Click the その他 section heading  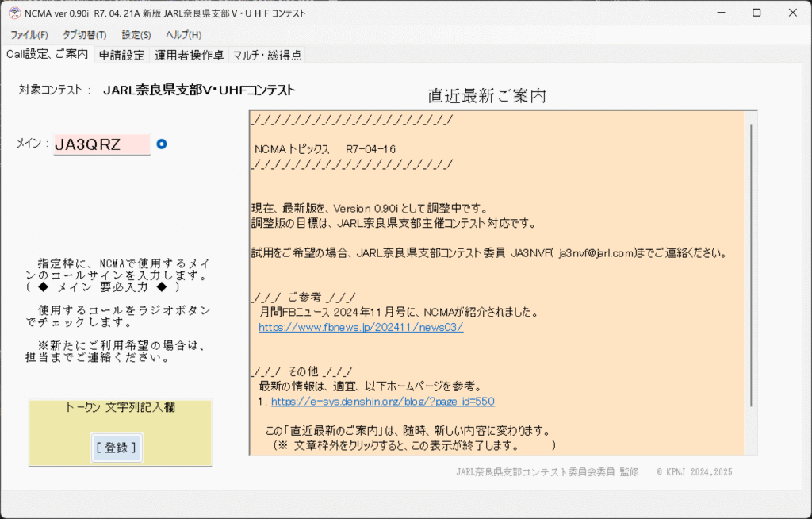pyautogui.click(x=302, y=371)
